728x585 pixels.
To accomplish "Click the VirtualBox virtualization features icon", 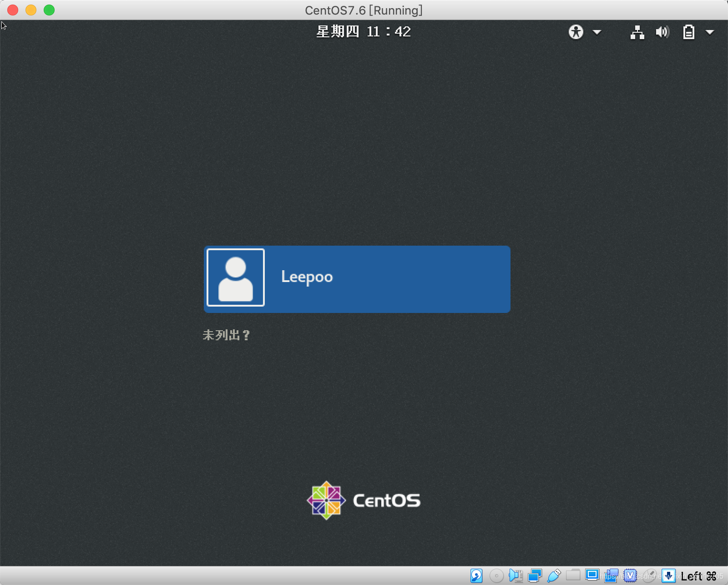I will pos(630,576).
